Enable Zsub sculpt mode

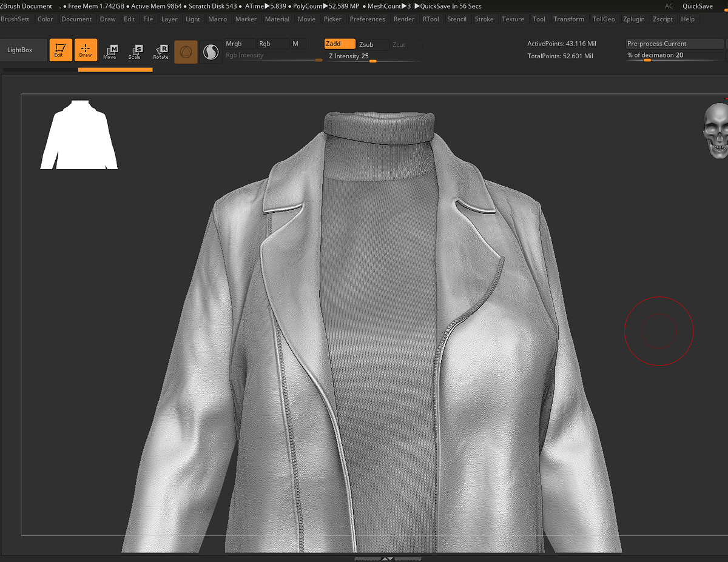point(372,44)
